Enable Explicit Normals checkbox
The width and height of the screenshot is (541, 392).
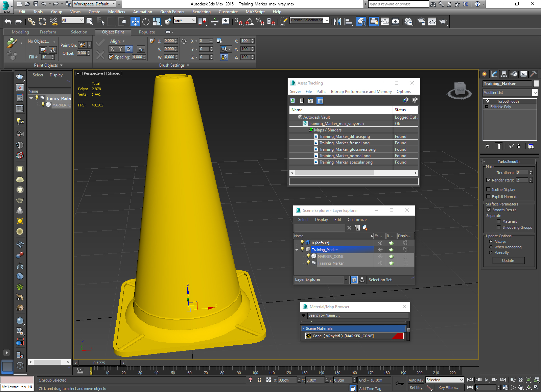[488, 197]
